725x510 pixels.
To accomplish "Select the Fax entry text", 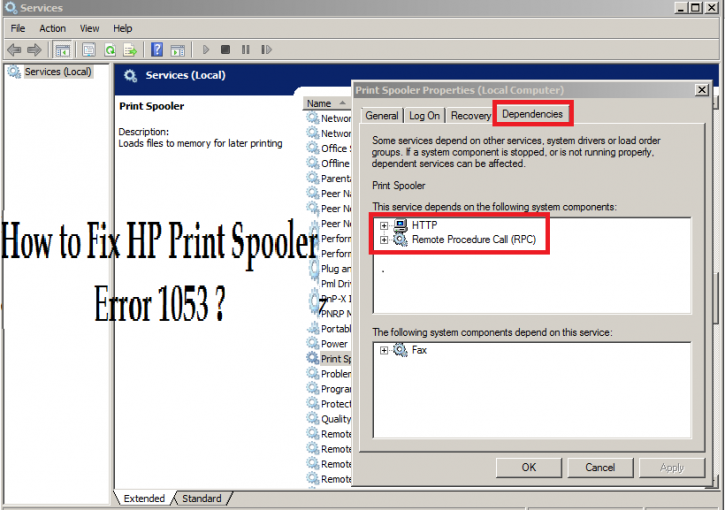I will [x=419, y=350].
